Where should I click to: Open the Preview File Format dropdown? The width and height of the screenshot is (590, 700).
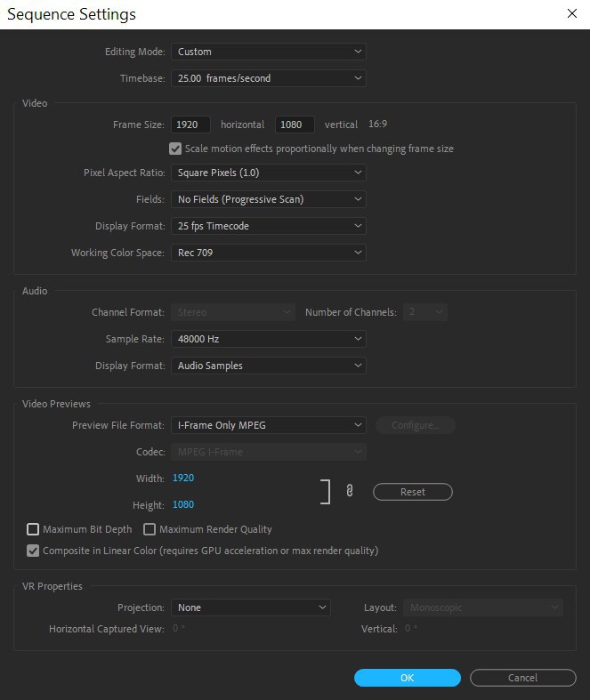(x=269, y=425)
